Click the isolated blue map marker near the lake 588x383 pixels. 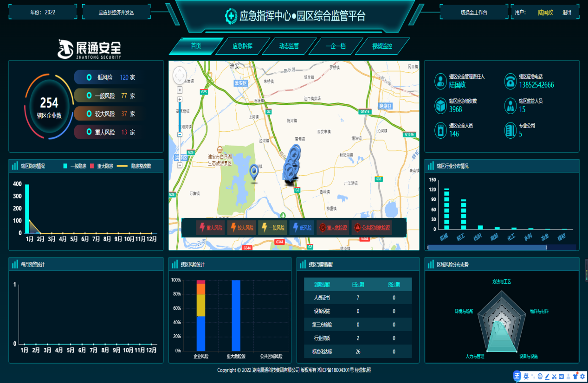[x=254, y=172]
